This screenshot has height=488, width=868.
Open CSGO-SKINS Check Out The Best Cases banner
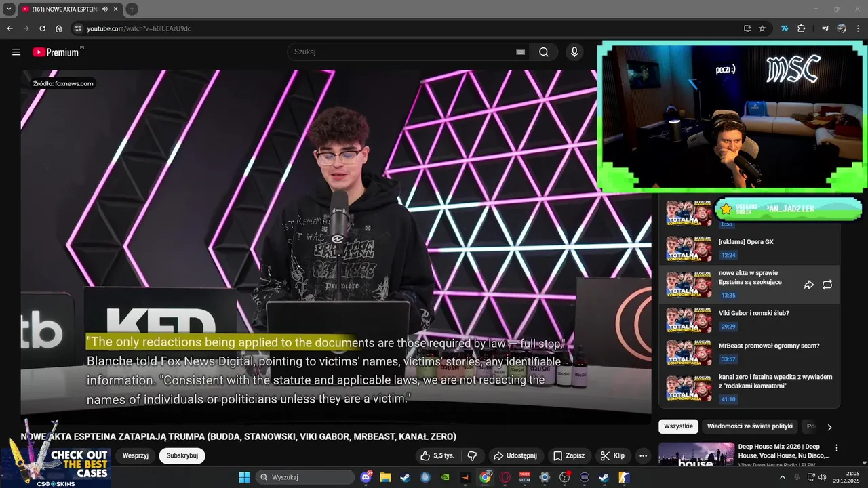(56, 454)
